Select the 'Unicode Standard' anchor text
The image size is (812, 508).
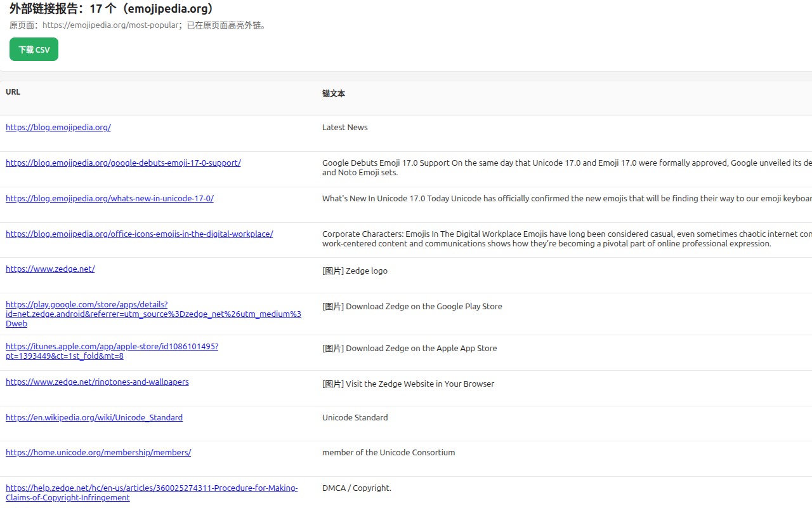click(x=355, y=417)
